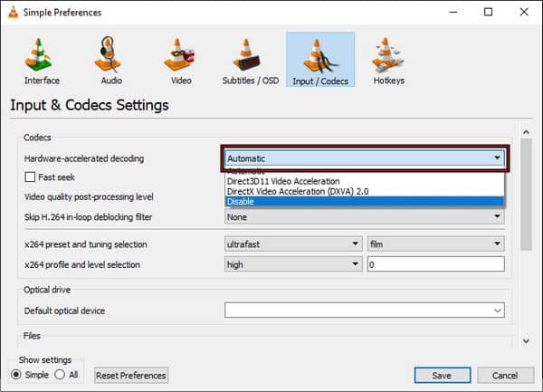This screenshot has height=392, width=543.
Task: Maximize the Simple Preferences window
Action: click(488, 12)
